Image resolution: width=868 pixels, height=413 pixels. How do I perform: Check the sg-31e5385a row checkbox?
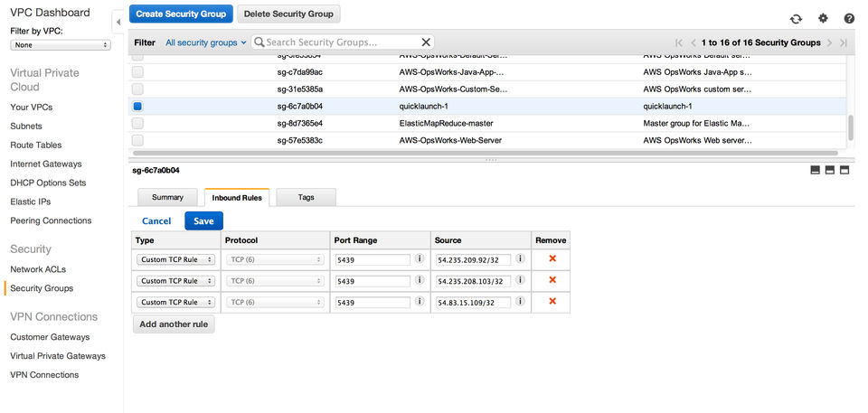(137, 89)
